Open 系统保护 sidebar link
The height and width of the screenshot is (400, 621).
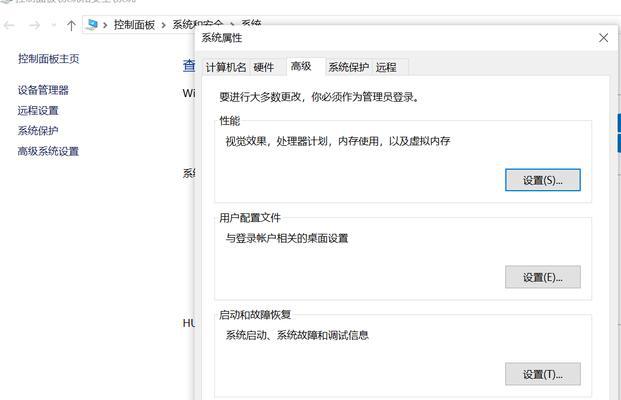tap(38, 130)
